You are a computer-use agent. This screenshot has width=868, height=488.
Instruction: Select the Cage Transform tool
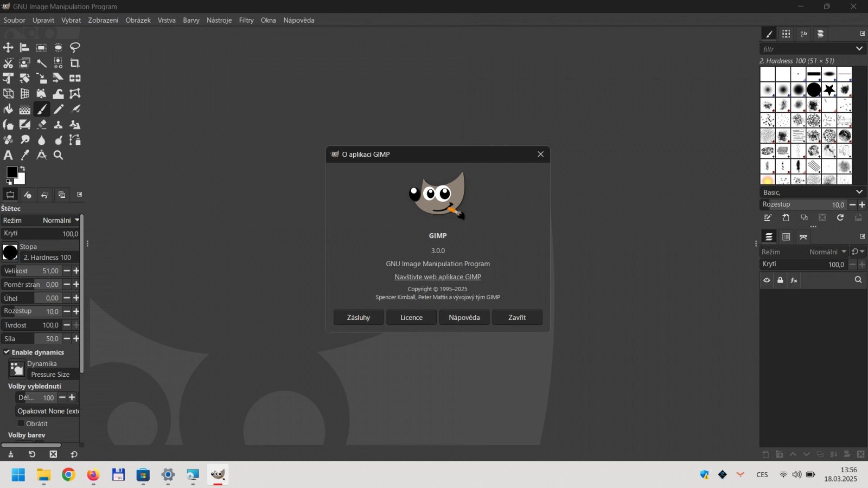click(x=75, y=94)
